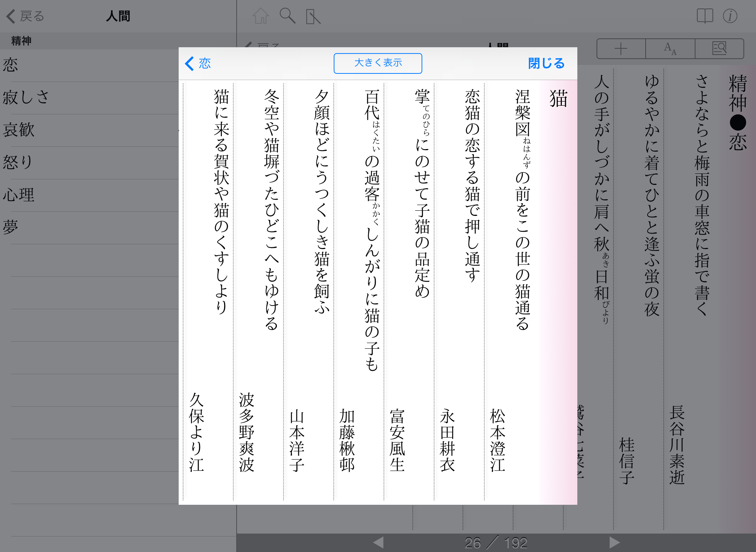
Task: Close the popup with 閉じる
Action: pyautogui.click(x=546, y=63)
